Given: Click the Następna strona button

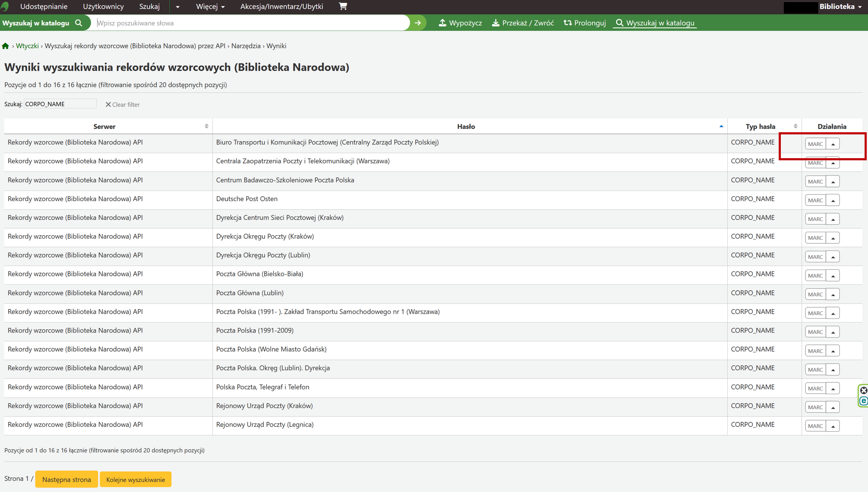Looking at the screenshot, I should click(66, 479).
